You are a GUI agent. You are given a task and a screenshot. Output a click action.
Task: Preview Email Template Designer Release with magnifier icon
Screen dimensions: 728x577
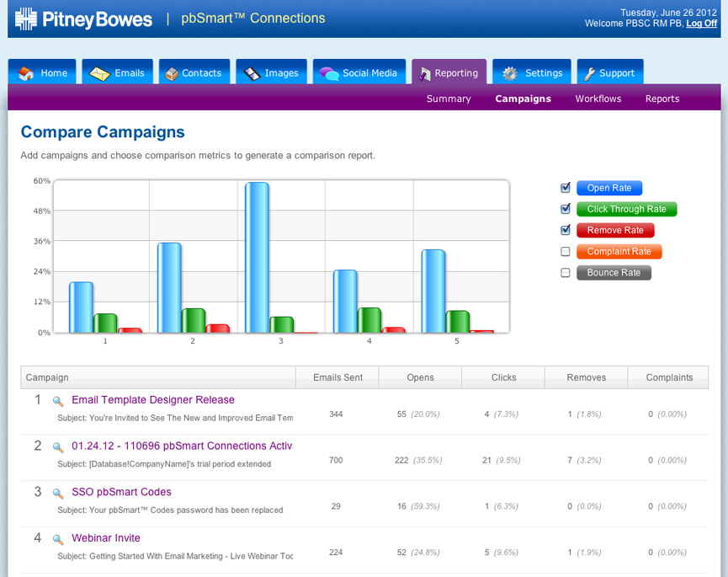[x=58, y=402]
